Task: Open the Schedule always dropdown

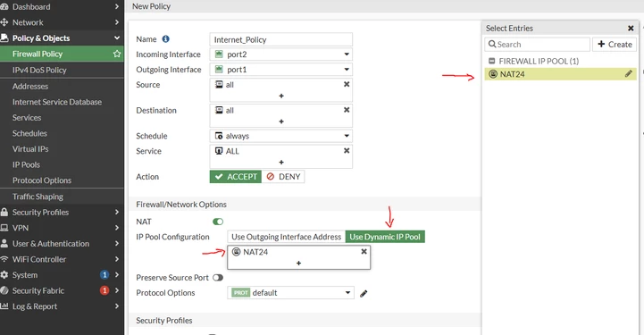Action: (x=281, y=136)
